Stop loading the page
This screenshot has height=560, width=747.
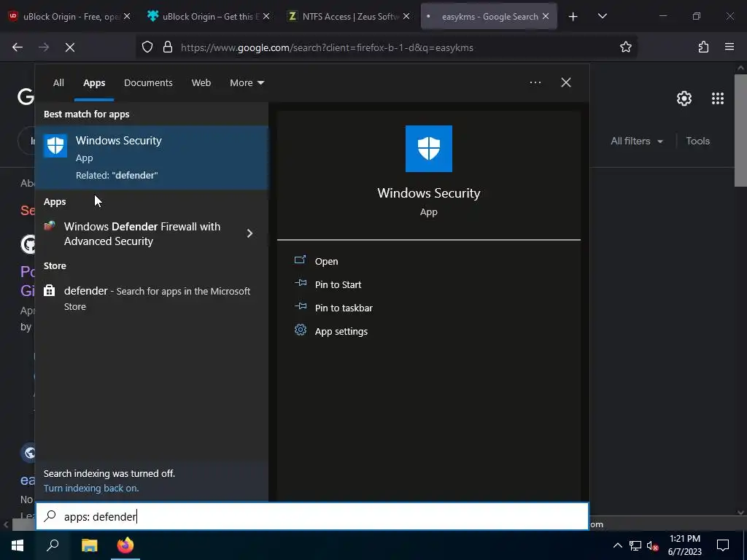pyautogui.click(x=70, y=47)
